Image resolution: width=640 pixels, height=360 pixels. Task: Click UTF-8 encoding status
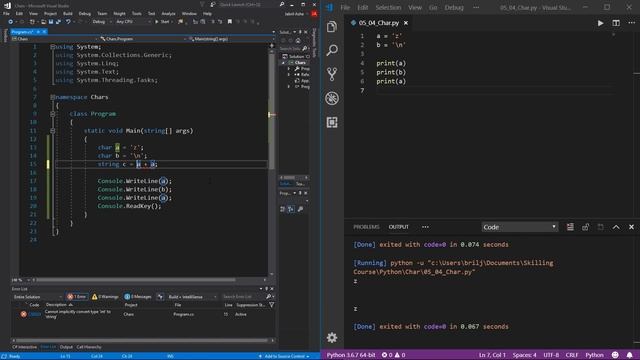pos(551,355)
